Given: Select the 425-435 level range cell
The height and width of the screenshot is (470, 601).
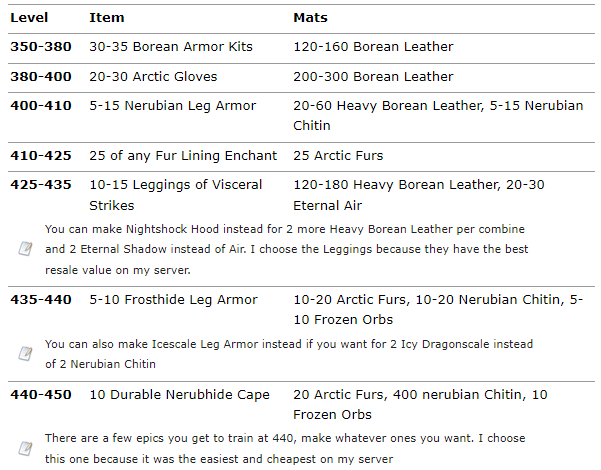Looking at the screenshot, I should tap(40, 184).
